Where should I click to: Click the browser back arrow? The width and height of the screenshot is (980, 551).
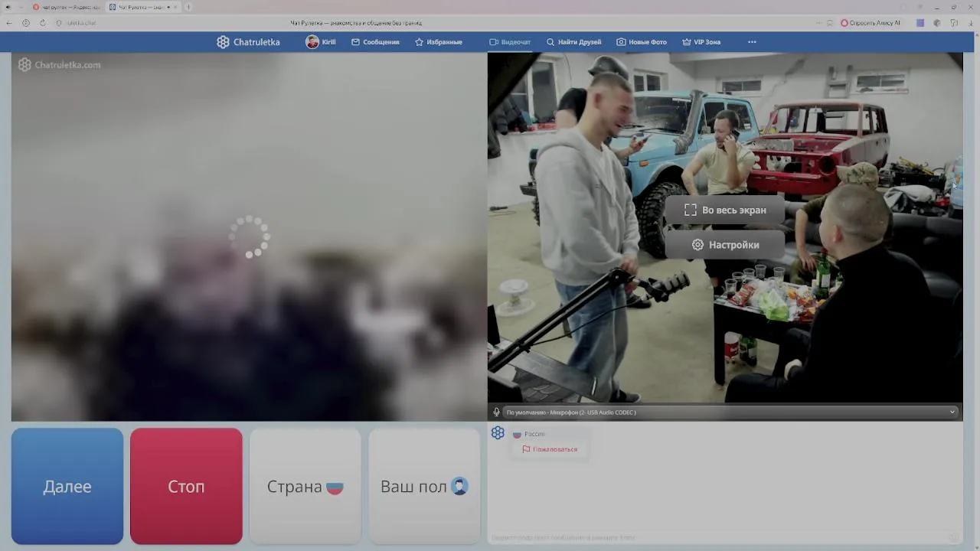click(x=9, y=23)
